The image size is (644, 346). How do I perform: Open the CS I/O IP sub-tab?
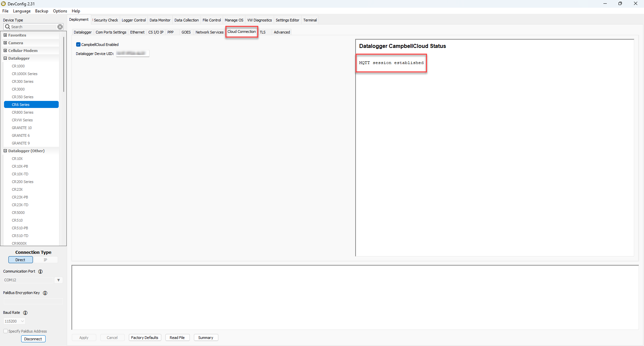tap(156, 32)
